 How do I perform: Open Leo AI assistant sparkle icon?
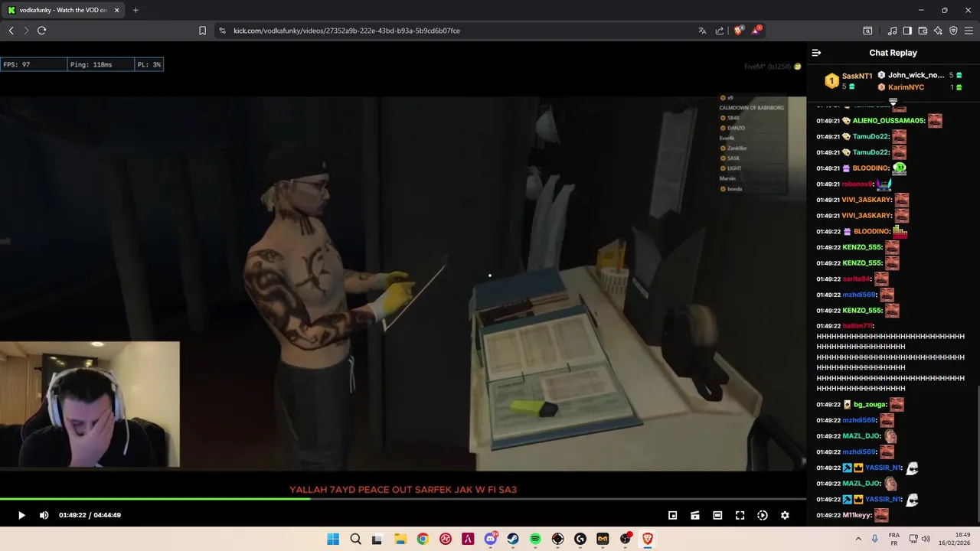click(x=938, y=31)
